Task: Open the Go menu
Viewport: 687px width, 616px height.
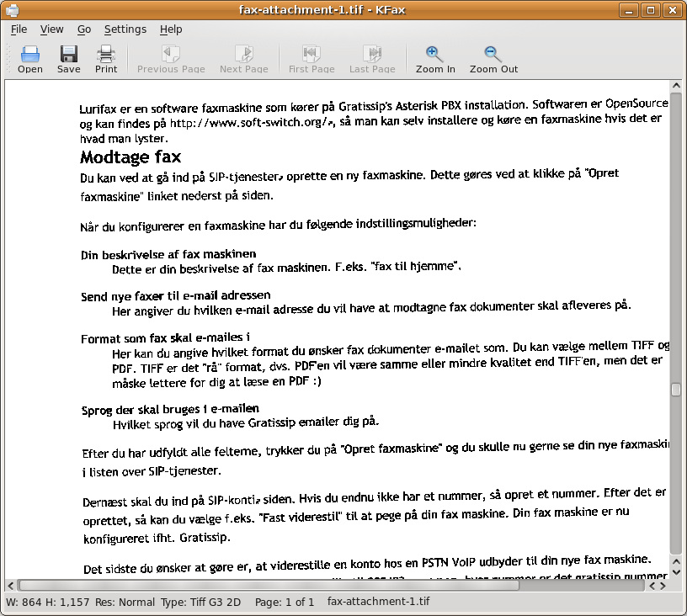Action: click(x=84, y=29)
